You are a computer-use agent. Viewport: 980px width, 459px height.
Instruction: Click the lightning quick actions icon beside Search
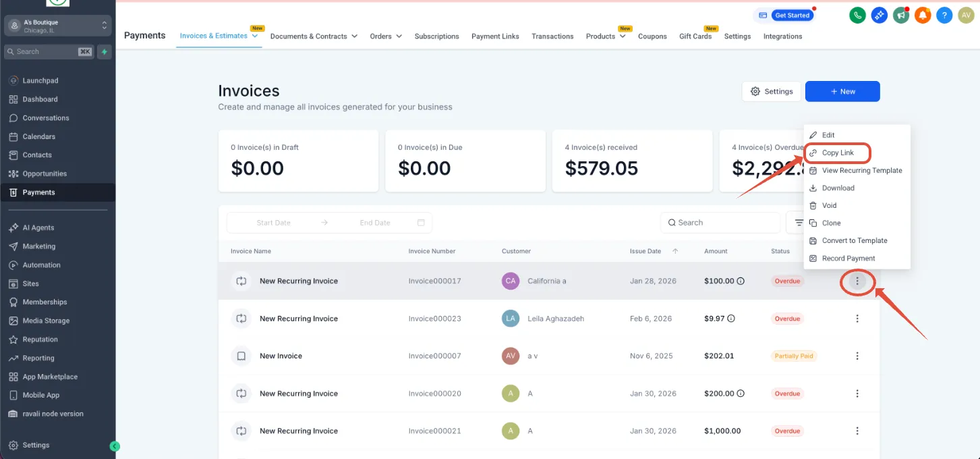point(104,51)
